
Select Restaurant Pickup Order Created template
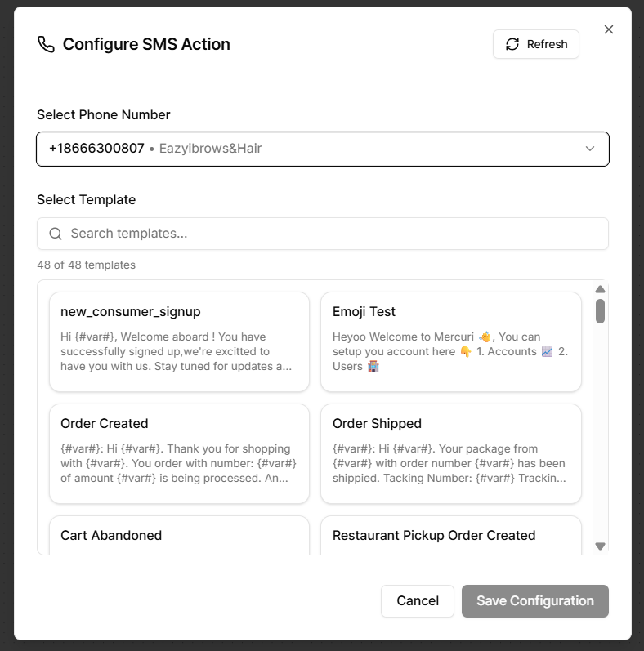pos(450,536)
